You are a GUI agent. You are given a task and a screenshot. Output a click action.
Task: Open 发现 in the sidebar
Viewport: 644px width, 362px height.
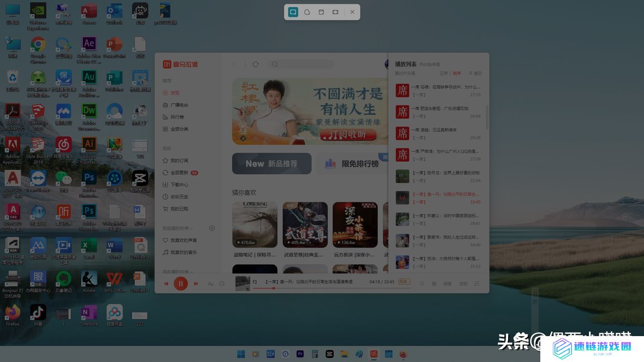(x=171, y=93)
